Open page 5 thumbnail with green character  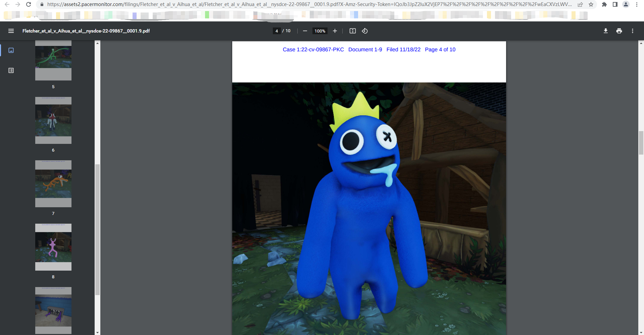[x=53, y=60]
